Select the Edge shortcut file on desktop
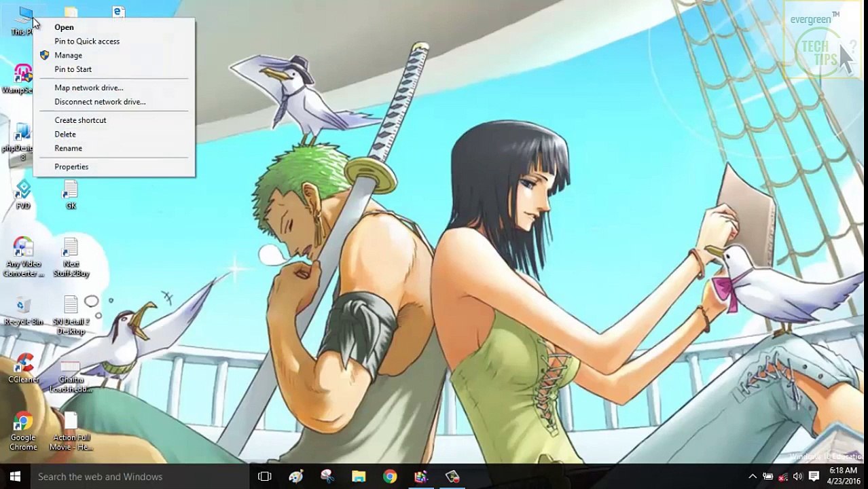The width and height of the screenshot is (868, 489). pyautogui.click(x=118, y=12)
